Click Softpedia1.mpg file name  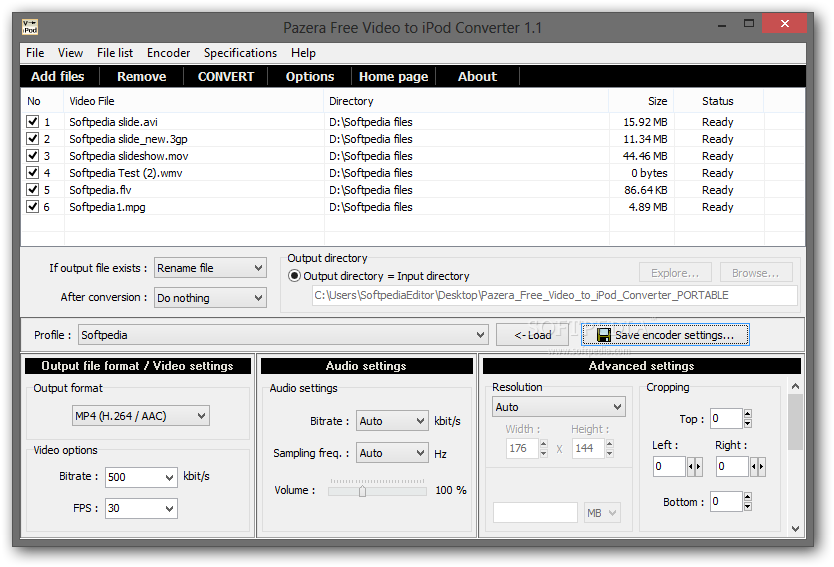pos(107,207)
